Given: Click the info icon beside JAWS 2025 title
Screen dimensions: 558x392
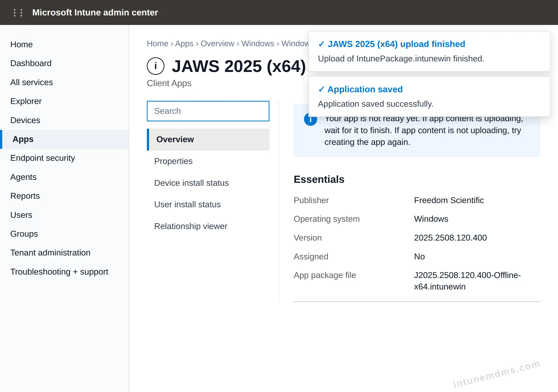Looking at the screenshot, I should [x=155, y=66].
